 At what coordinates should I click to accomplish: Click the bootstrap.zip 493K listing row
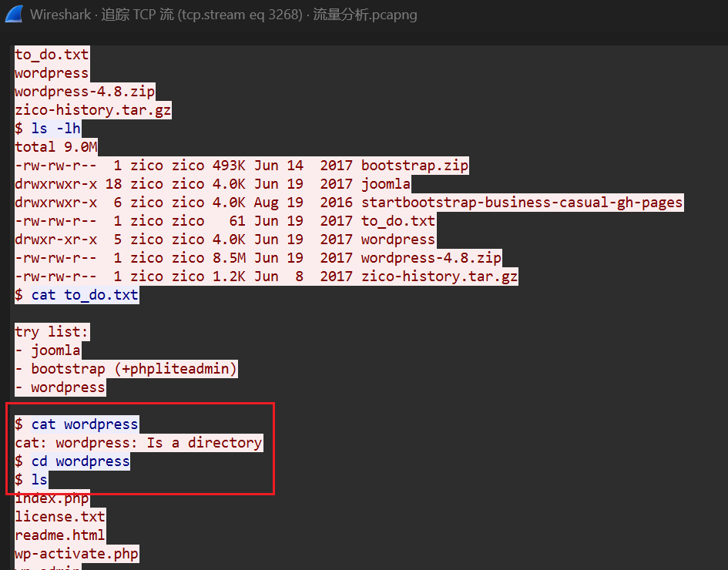click(x=241, y=166)
